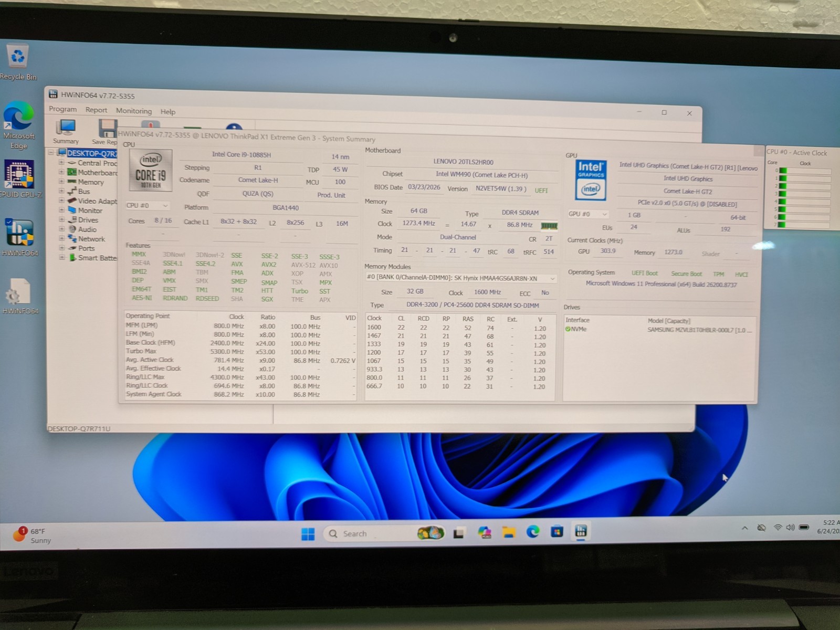840x630 pixels.
Task: Expand the Video Adapter tree node
Action: 61,201
